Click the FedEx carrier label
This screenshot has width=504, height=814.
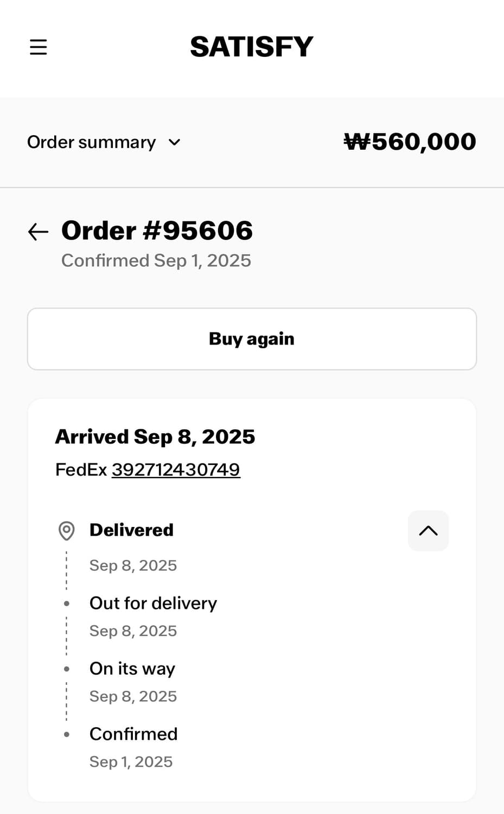click(x=81, y=469)
